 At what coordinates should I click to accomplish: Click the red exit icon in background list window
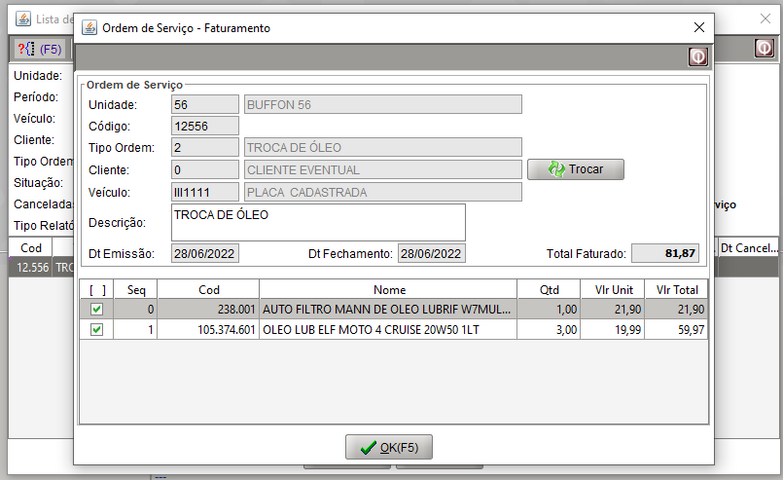(763, 48)
